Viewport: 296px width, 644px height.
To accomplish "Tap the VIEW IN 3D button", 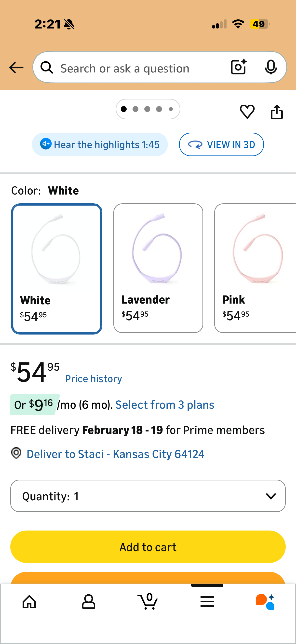I will tap(221, 144).
